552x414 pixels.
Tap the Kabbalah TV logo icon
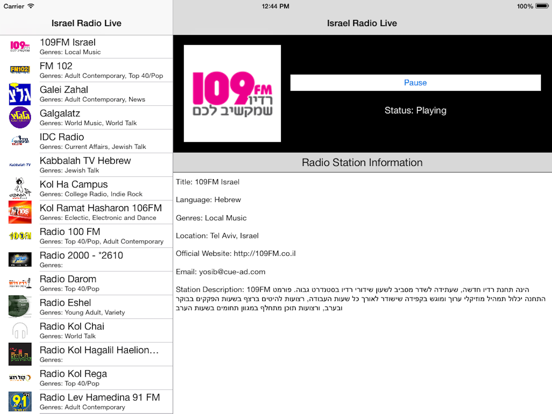pos(20,165)
